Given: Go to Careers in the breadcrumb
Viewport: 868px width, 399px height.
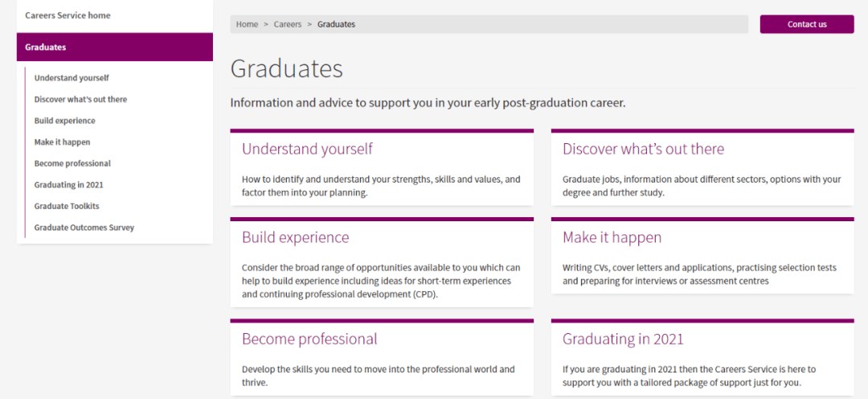Looking at the screenshot, I should 288,24.
